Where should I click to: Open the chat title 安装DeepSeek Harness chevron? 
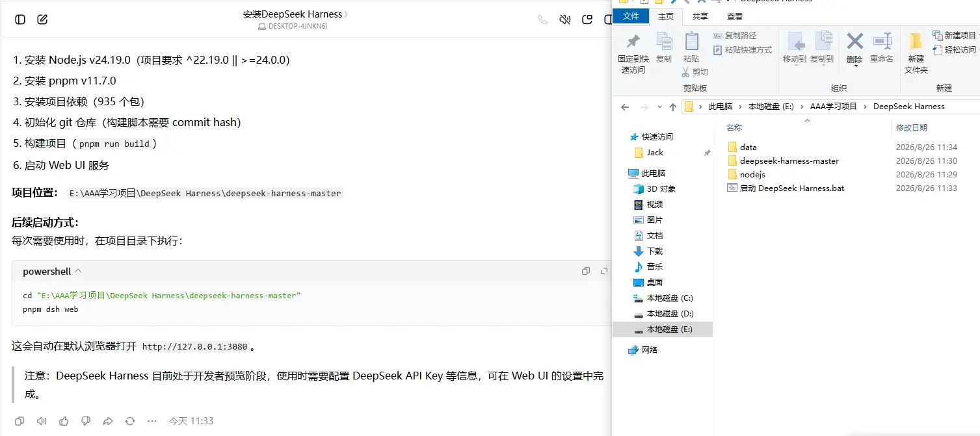[346, 14]
